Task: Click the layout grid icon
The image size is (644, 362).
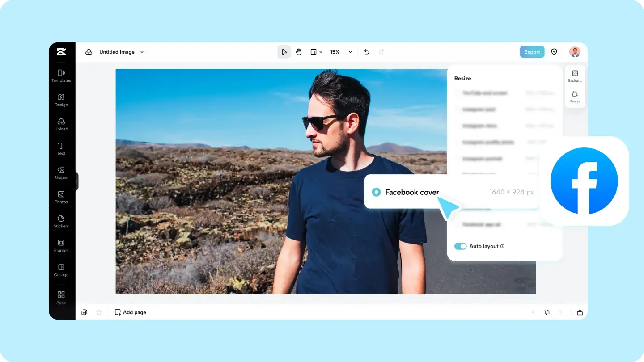Action: pyautogui.click(x=314, y=52)
